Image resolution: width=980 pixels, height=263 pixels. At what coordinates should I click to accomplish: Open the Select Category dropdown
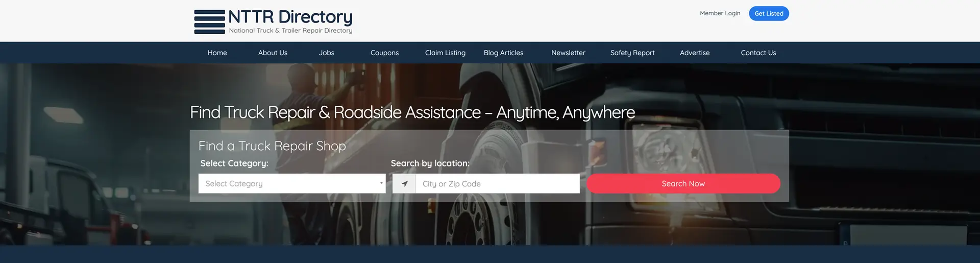click(291, 184)
